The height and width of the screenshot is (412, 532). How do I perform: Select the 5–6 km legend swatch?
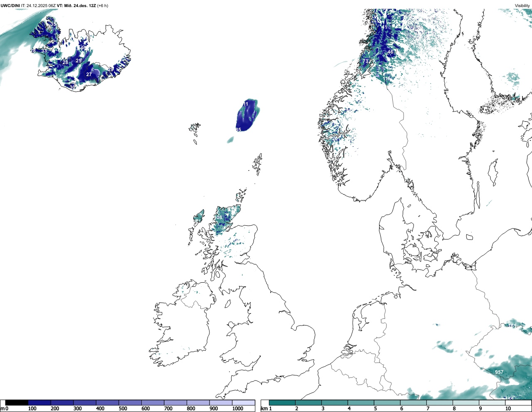point(387,402)
